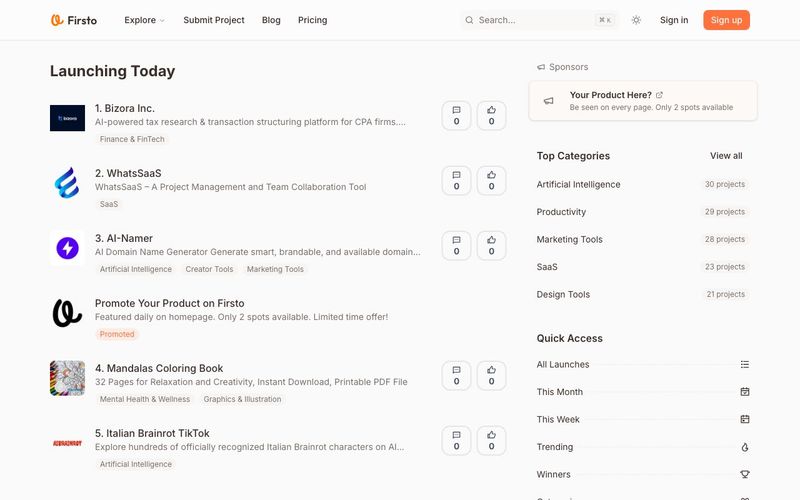
Task: Open Promote Your Product on Firsto
Action: (x=169, y=303)
